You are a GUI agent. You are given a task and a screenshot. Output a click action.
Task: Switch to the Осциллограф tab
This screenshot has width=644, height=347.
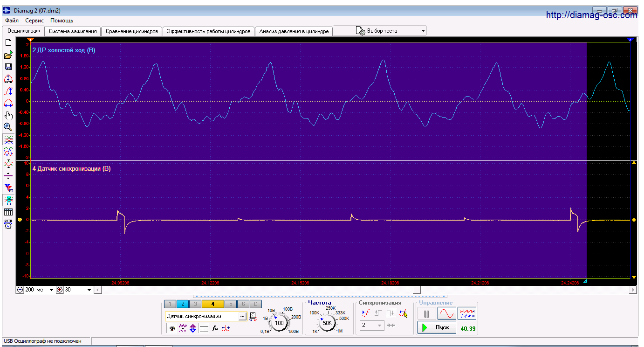pyautogui.click(x=23, y=31)
